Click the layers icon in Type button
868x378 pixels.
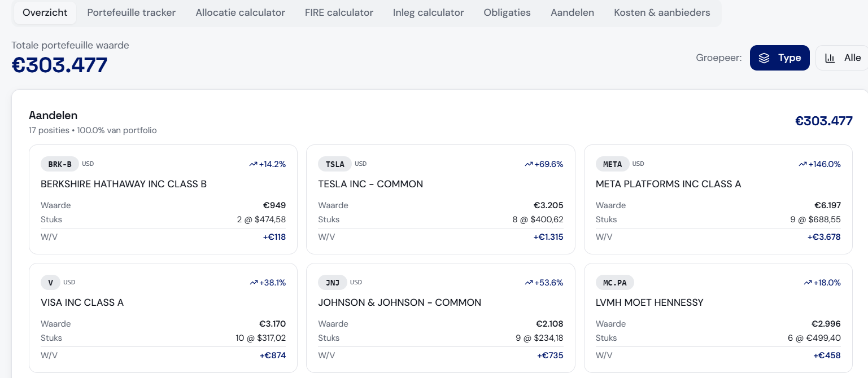click(x=764, y=58)
